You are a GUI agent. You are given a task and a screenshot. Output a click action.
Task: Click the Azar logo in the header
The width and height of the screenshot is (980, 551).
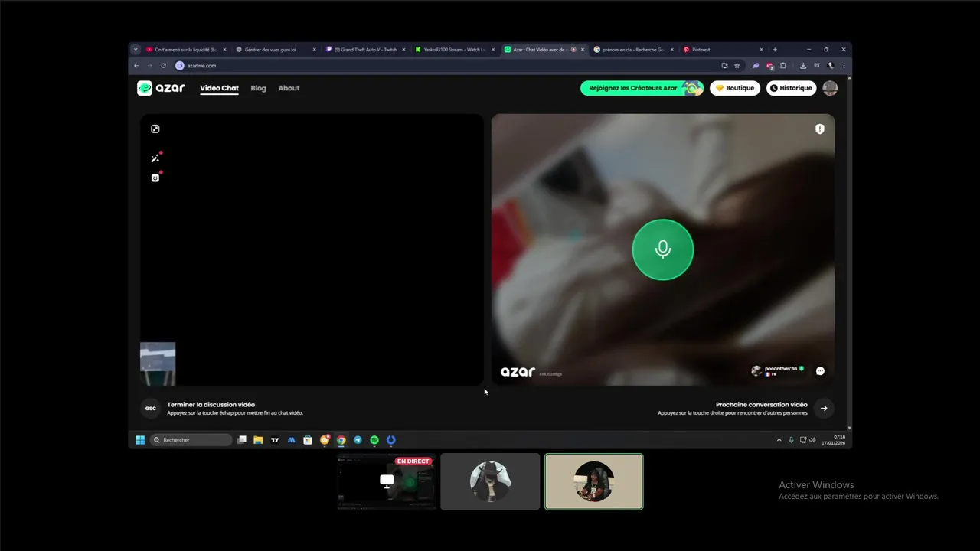(161, 88)
